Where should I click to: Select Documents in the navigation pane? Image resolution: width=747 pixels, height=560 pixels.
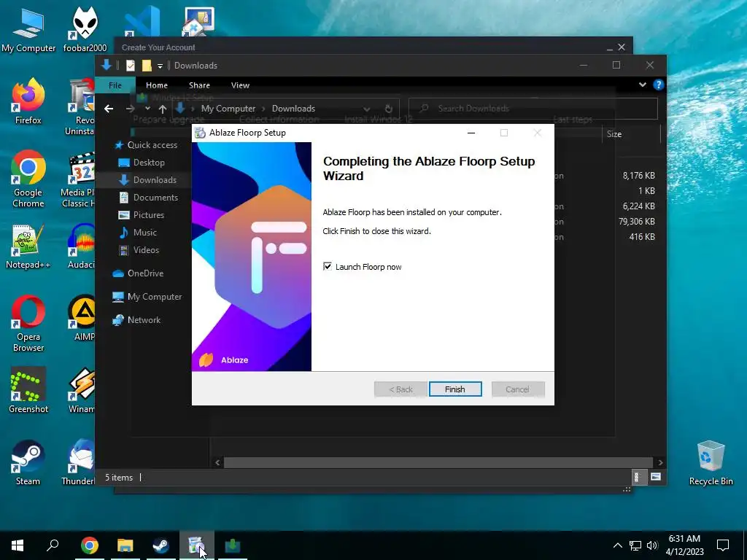(x=148, y=198)
